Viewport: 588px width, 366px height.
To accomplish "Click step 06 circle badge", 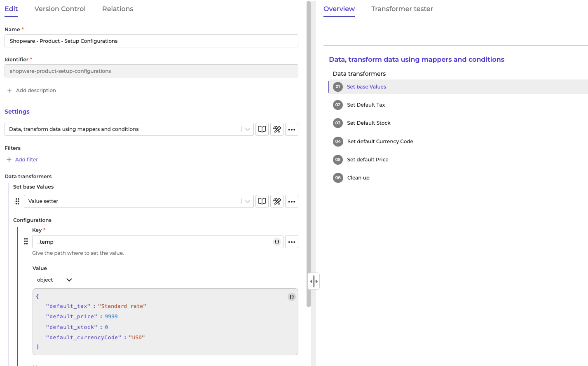I will coord(338,178).
